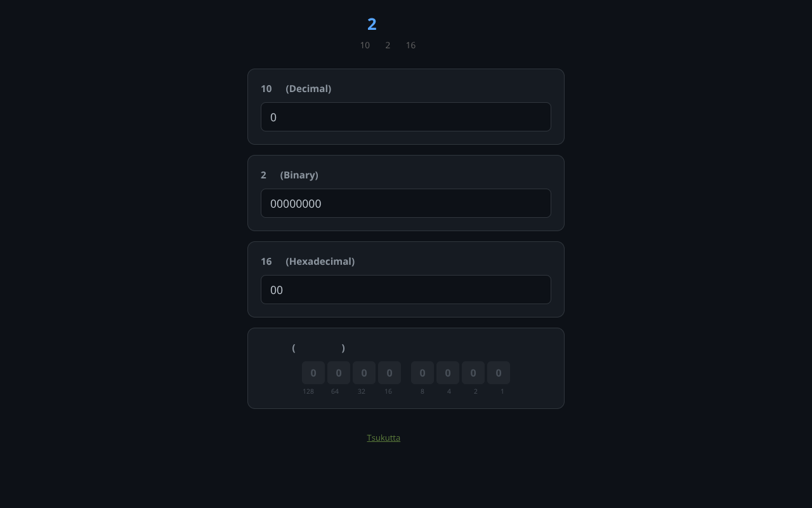Image resolution: width=812 pixels, height=508 pixels.
Task: Click the 10 text in the subtitle
Action: tap(365, 45)
